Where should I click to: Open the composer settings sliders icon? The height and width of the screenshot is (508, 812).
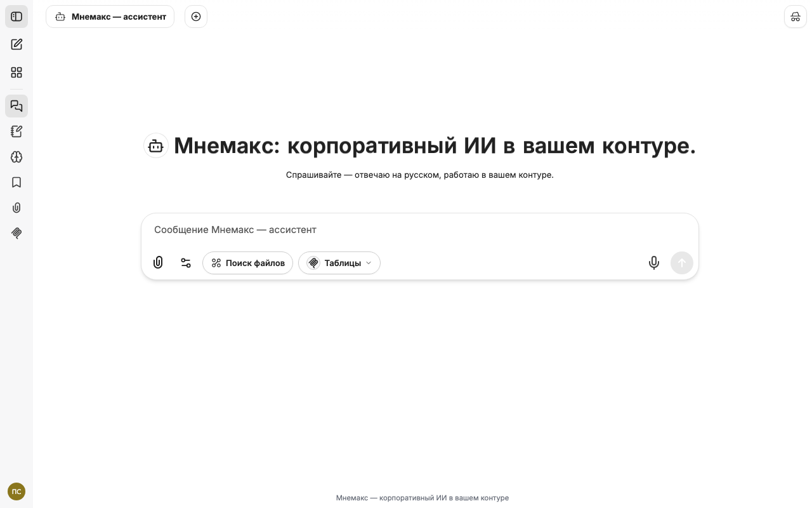186,263
